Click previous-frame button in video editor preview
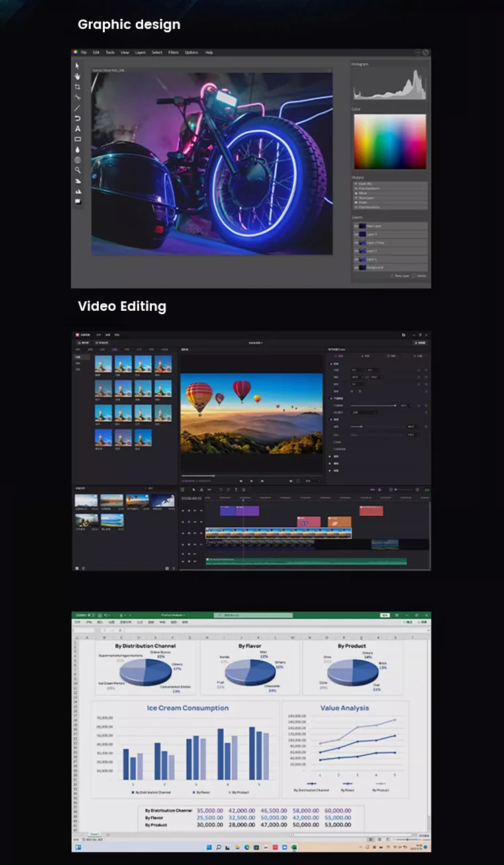Viewport: 504px width, 865px height. [241, 481]
